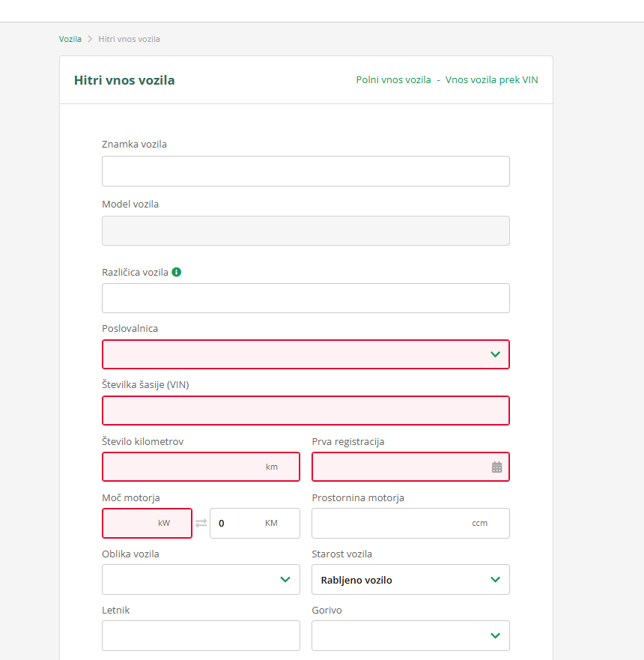
Task: Click the Letnik input field
Action: click(201, 635)
